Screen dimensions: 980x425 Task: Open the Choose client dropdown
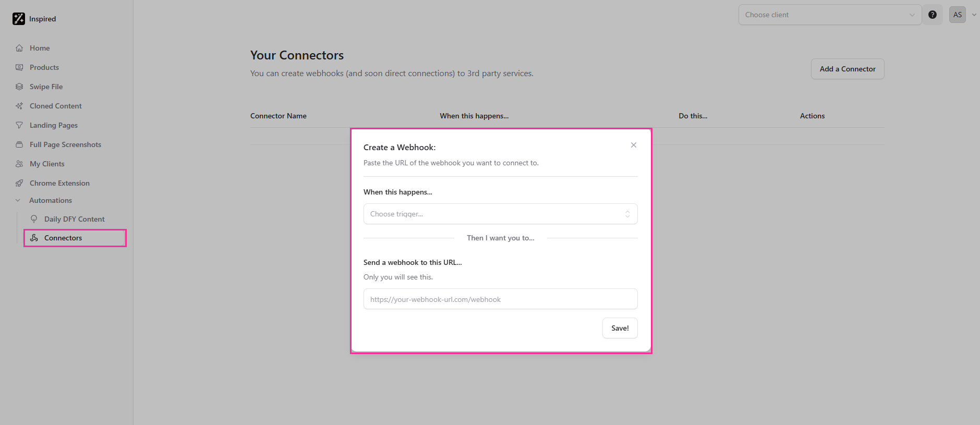pos(830,15)
